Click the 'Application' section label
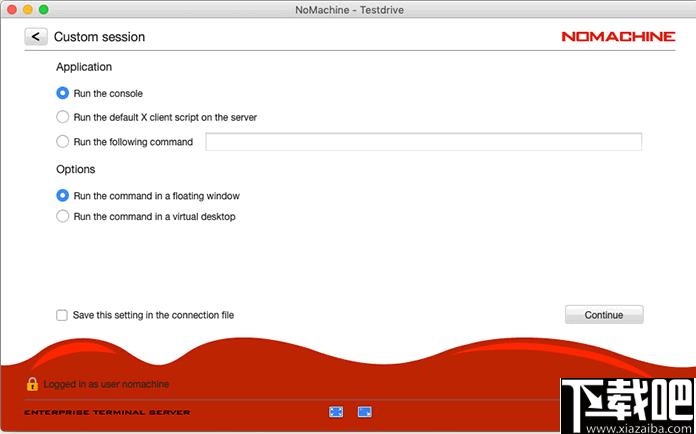696x434 pixels. 84,67
